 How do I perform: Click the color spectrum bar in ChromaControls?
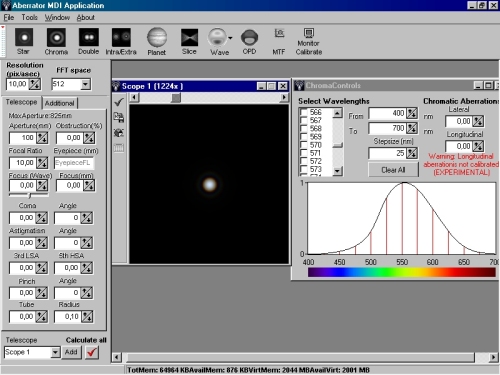pyautogui.click(x=402, y=272)
